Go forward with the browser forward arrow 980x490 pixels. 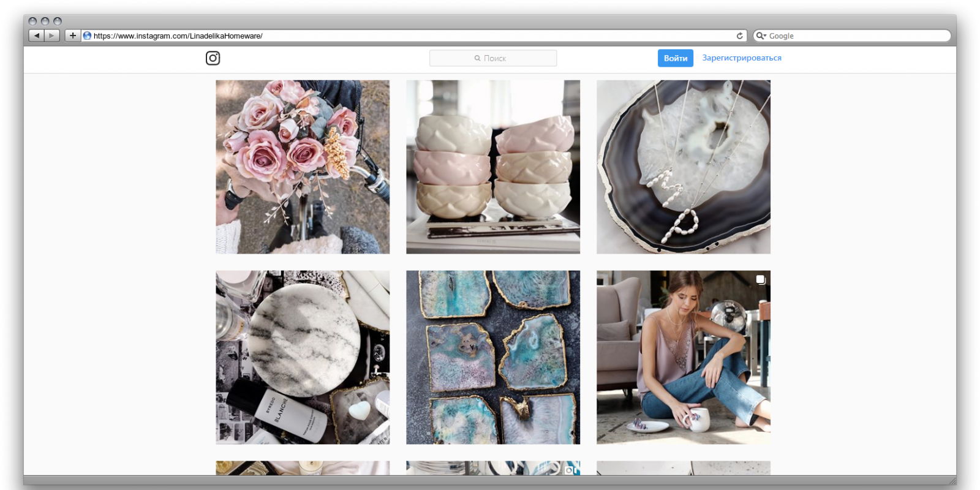tap(52, 36)
